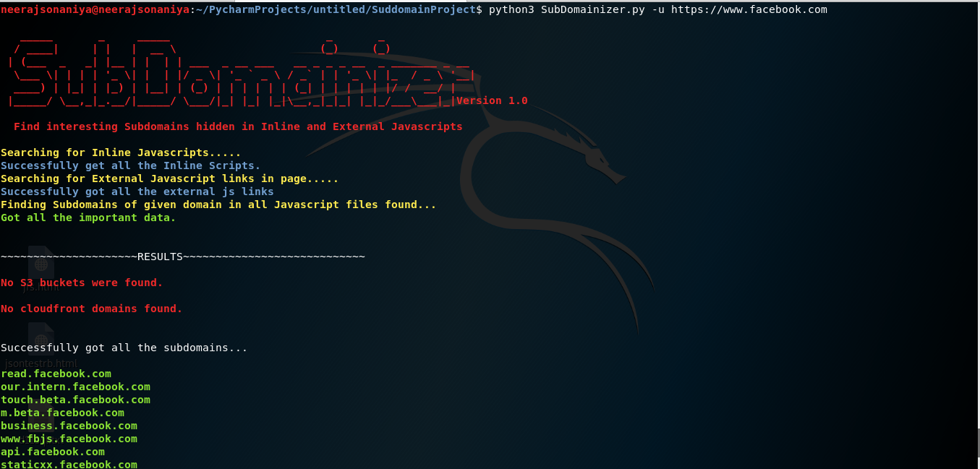Click the js.html desktop file icon
Screen dimensions: 980x469
click(x=41, y=262)
